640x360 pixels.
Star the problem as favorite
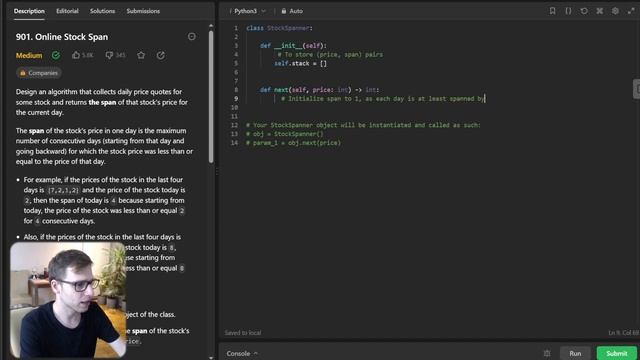(x=141, y=55)
